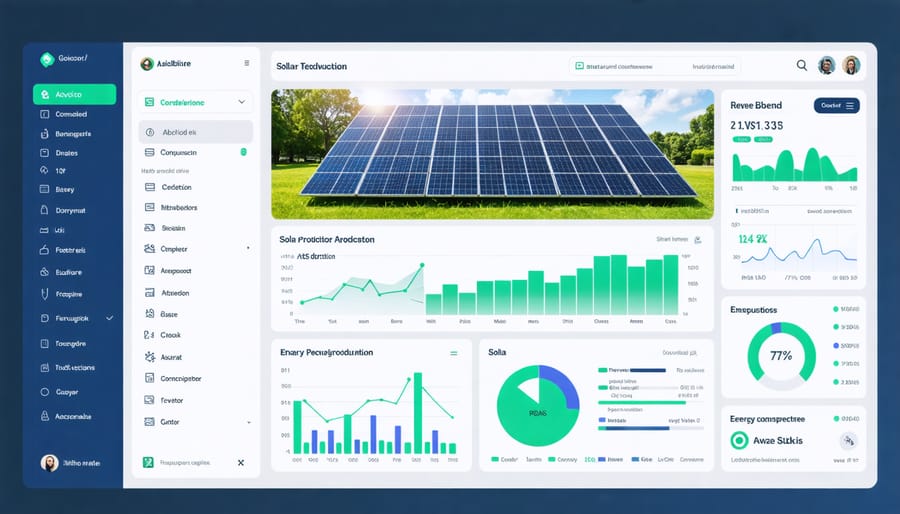The image size is (900, 514).
Task: Click the Sitart brtwe link
Action: pos(672,239)
